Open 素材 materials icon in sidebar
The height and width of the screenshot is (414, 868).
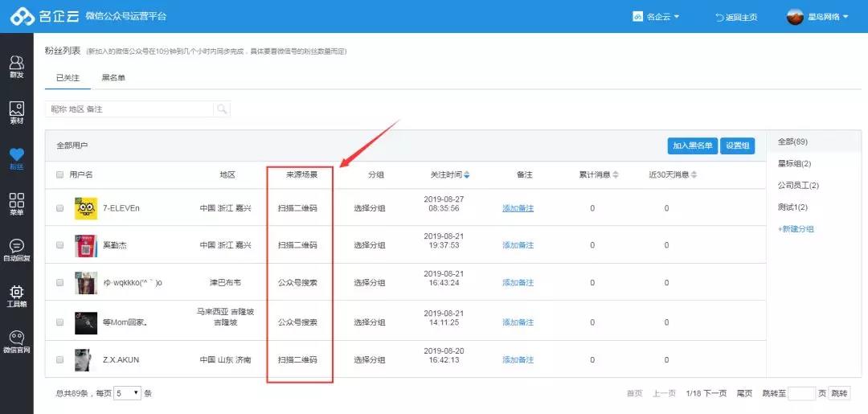point(16,112)
